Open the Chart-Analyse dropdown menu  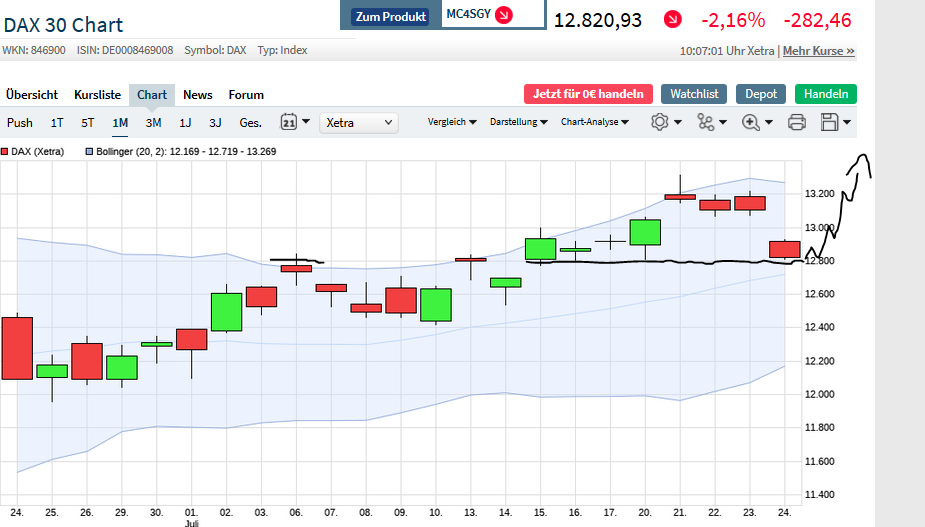click(595, 122)
